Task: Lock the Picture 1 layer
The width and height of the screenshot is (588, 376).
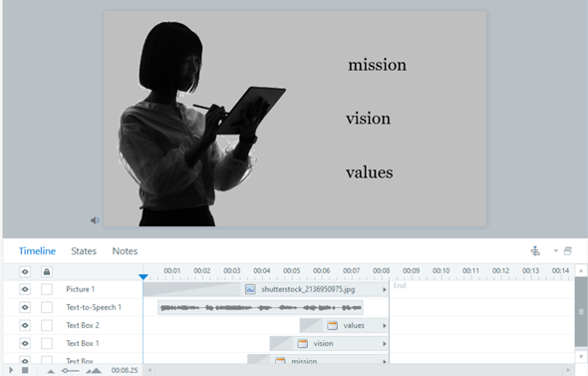Action: point(47,289)
